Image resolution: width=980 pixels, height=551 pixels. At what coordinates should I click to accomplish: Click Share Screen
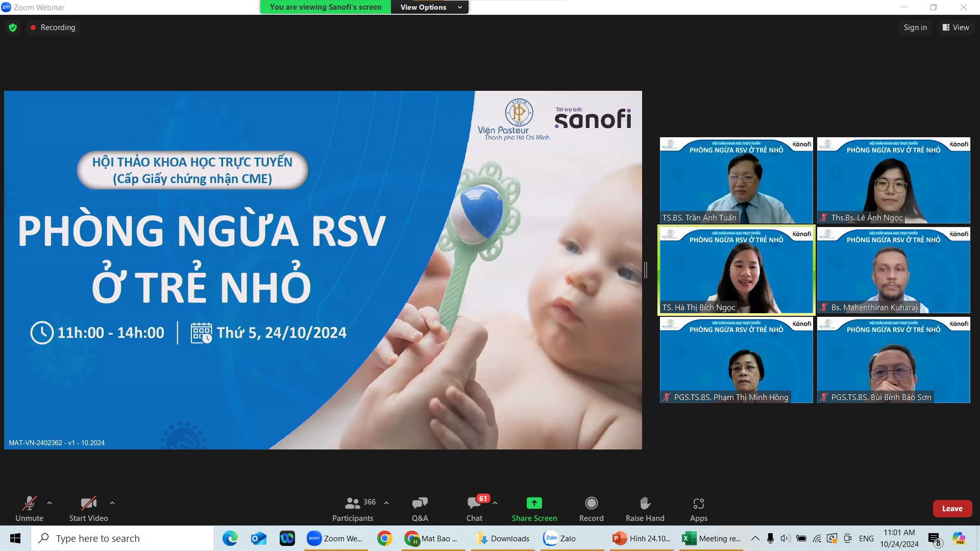point(534,508)
